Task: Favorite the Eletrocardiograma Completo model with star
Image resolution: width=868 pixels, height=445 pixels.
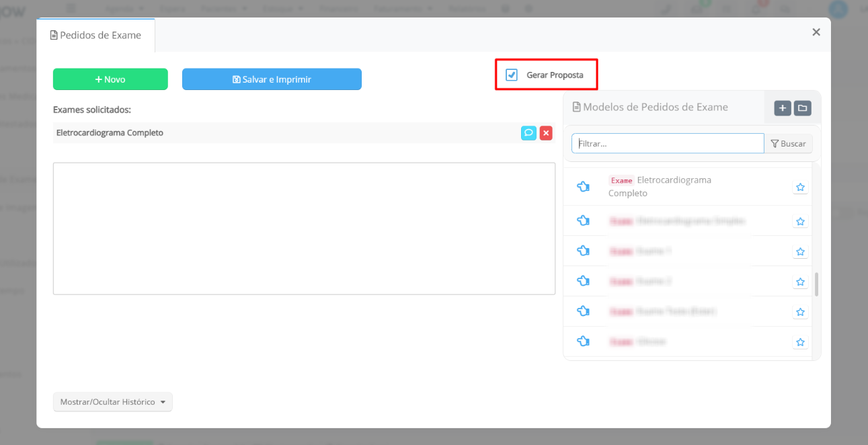Action: (x=800, y=188)
